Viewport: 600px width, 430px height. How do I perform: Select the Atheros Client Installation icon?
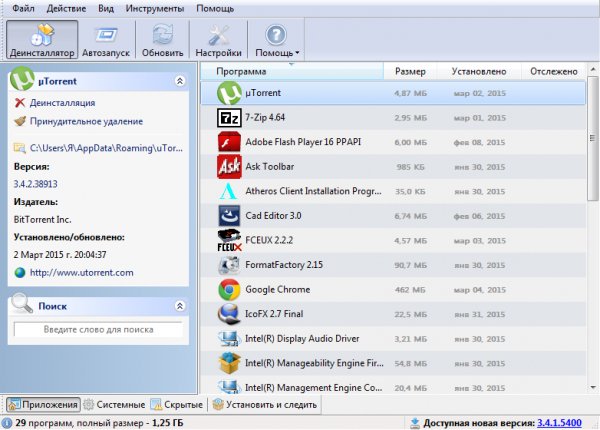click(x=228, y=191)
